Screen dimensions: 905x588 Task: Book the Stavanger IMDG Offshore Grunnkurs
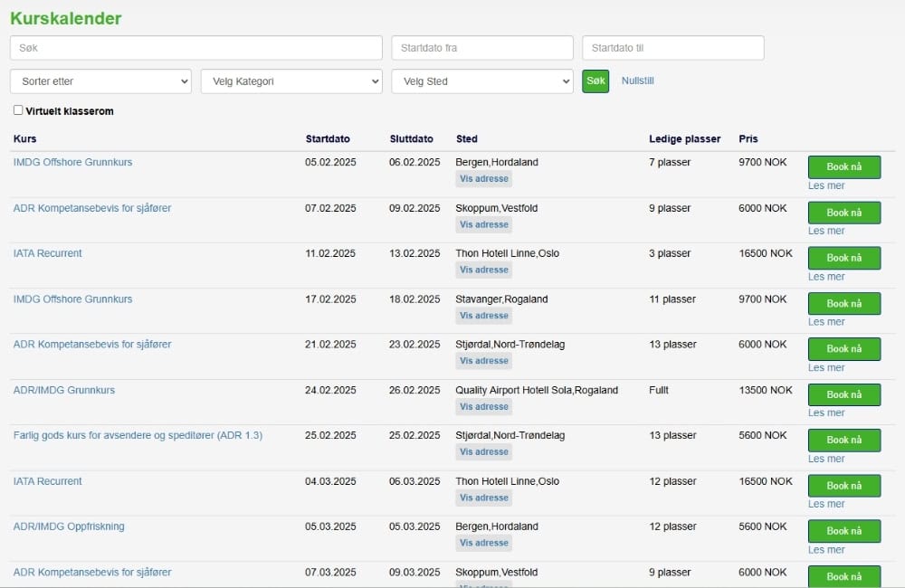tap(843, 303)
